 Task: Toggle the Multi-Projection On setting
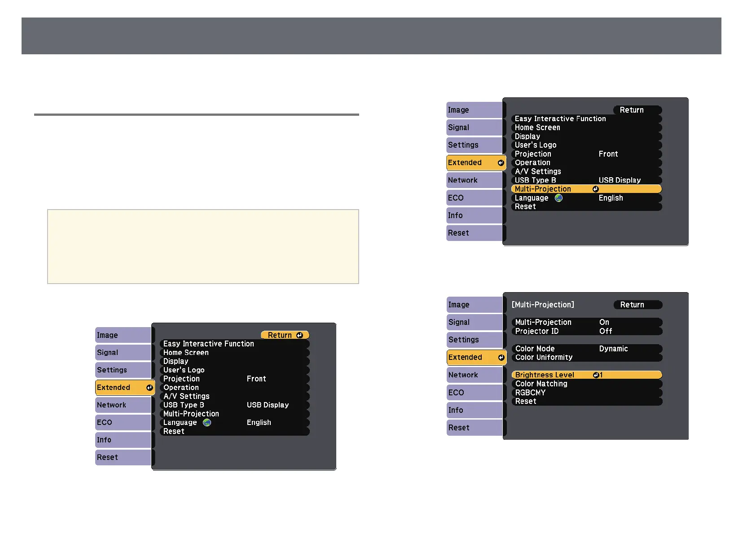click(586, 322)
